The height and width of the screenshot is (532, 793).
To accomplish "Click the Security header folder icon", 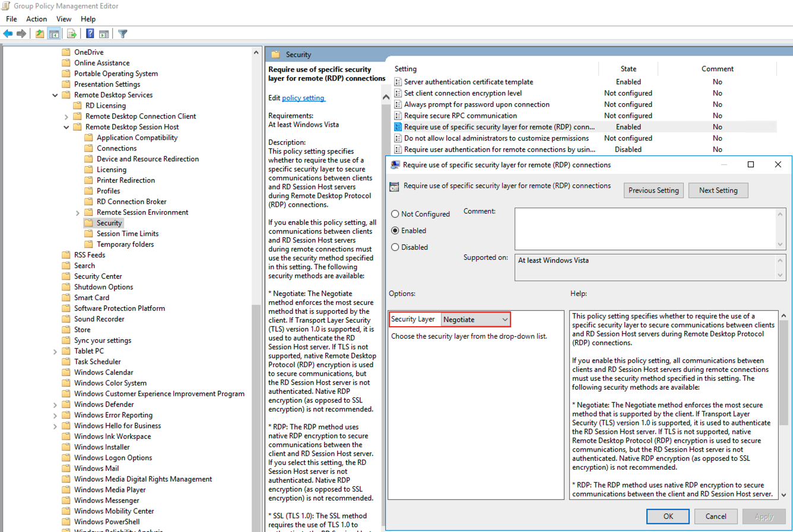I will pos(275,55).
